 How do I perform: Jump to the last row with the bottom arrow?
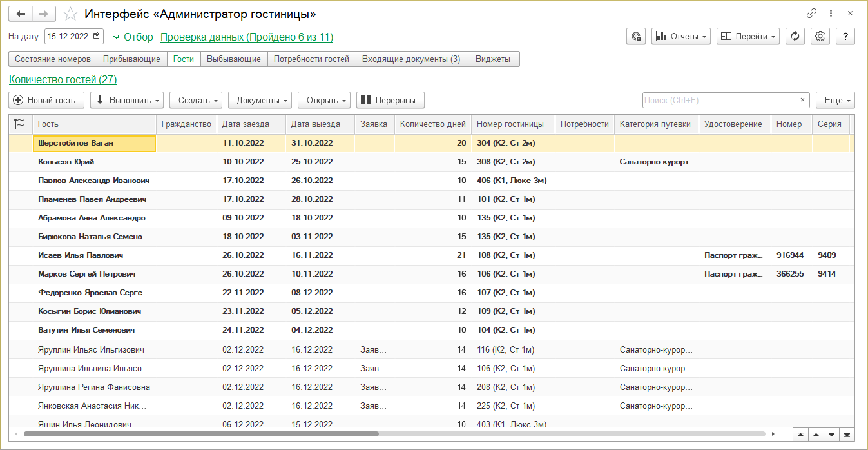[x=847, y=434]
